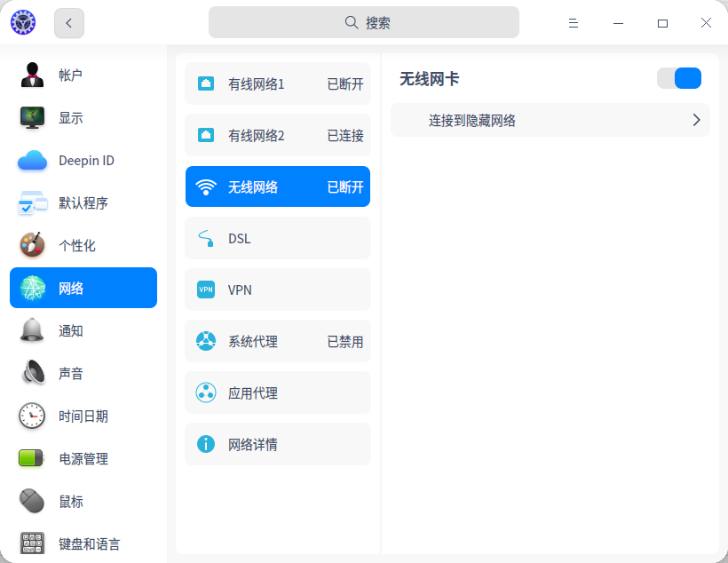Click the magnifier icon in search bar
The height and width of the screenshot is (563, 728).
point(352,22)
